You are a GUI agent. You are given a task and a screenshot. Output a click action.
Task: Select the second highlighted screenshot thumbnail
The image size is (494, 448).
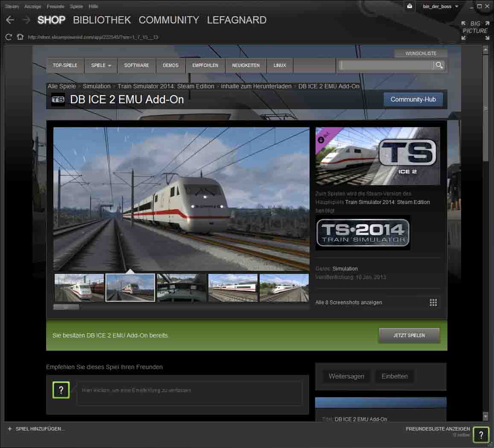130,288
